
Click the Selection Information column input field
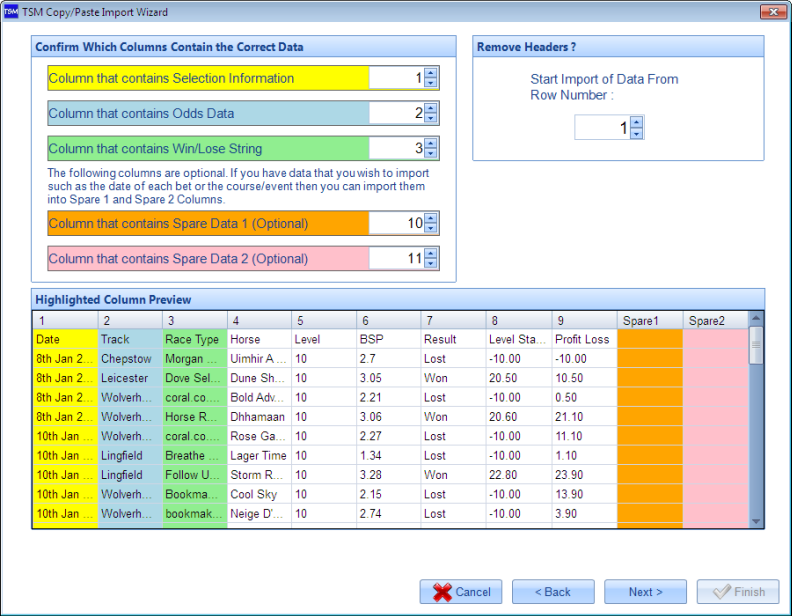(x=396, y=79)
